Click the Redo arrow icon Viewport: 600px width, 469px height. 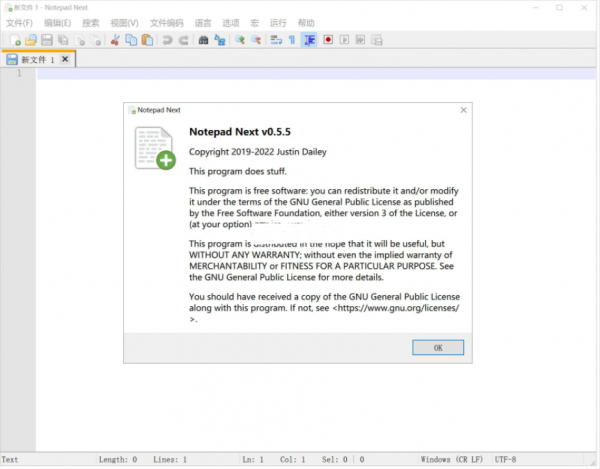click(x=184, y=40)
